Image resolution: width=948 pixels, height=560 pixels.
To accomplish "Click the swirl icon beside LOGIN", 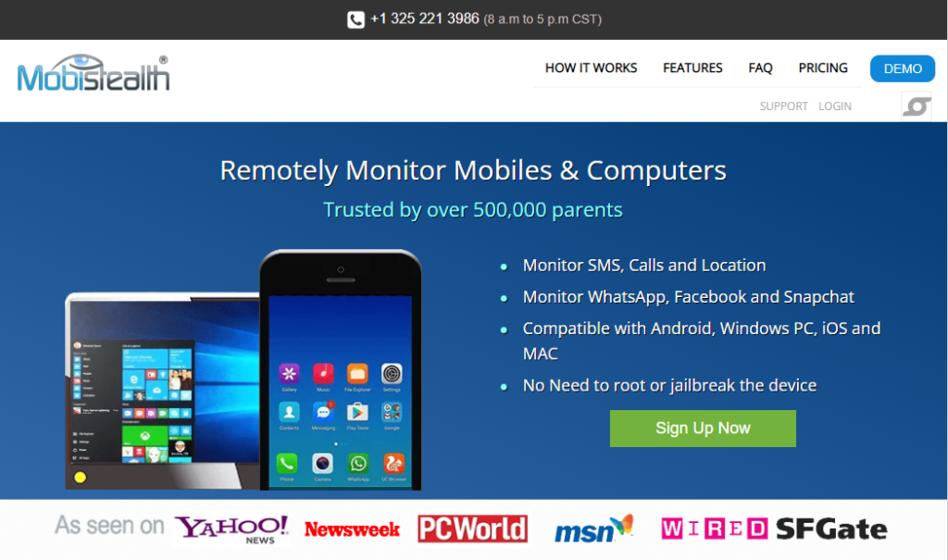I will 917,106.
